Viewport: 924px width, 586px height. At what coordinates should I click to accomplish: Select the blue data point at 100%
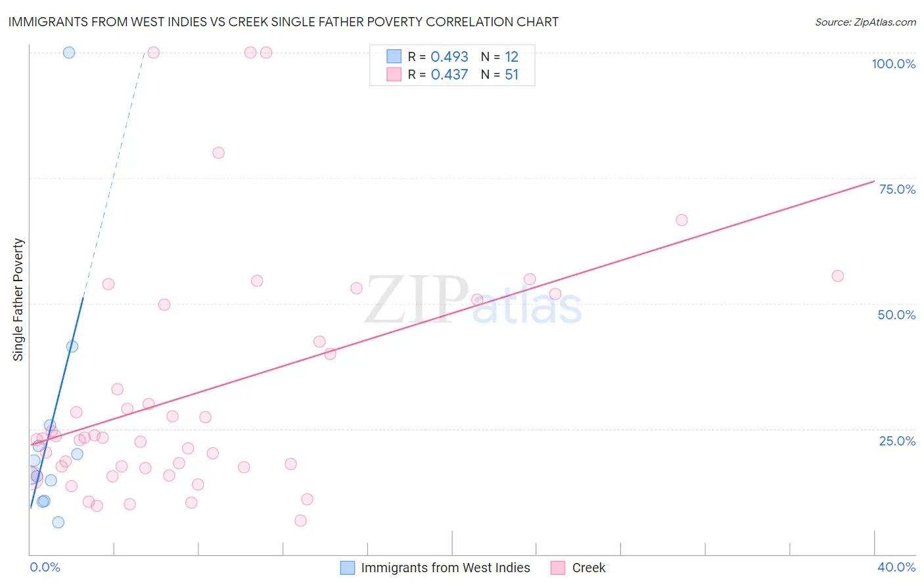[x=69, y=53]
